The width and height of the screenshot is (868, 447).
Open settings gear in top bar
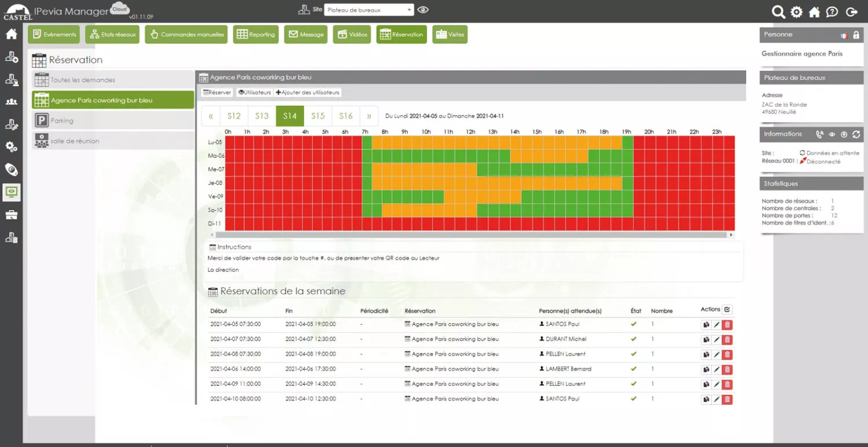(797, 12)
